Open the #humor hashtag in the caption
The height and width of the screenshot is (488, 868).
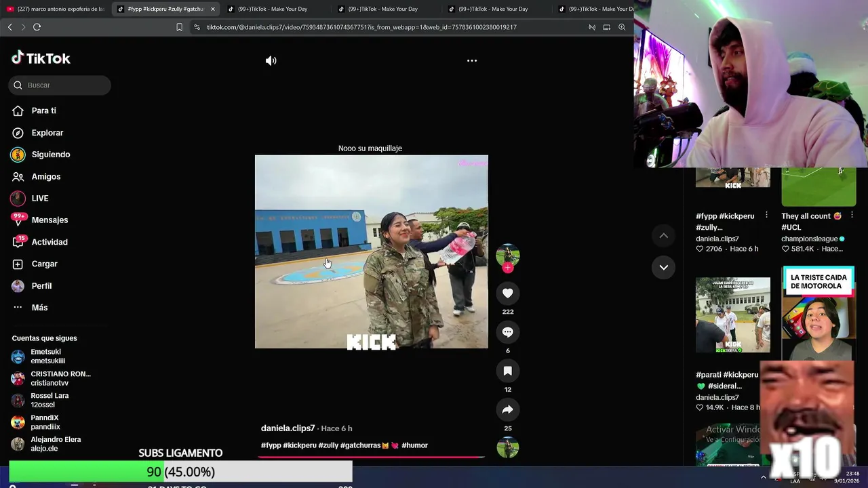click(x=414, y=445)
